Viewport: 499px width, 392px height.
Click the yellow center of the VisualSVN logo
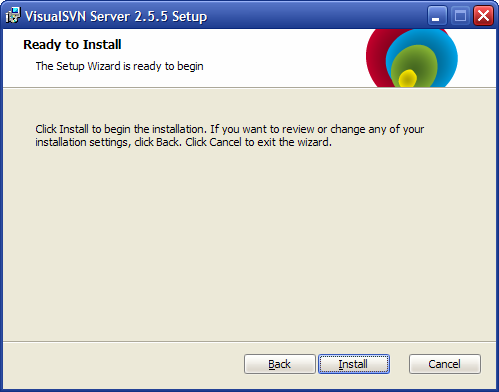click(x=408, y=79)
